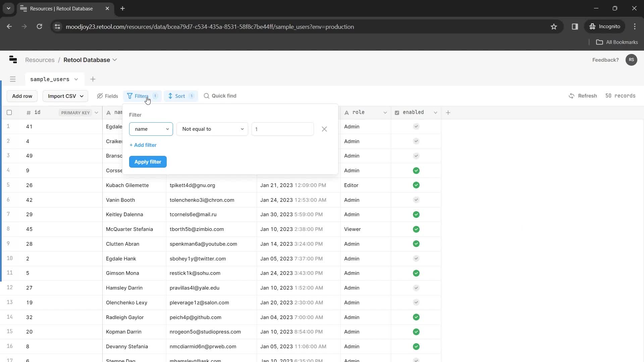View site information icon in address bar
Viewport: 644px width, 362px height.
(x=57, y=26)
